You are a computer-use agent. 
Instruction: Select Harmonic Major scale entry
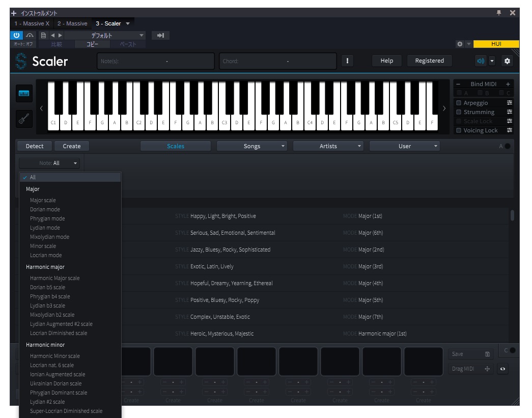pyautogui.click(x=54, y=278)
